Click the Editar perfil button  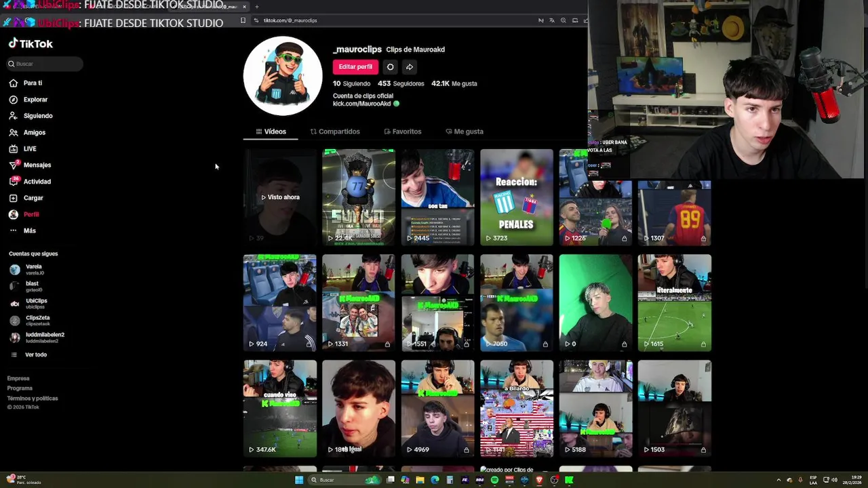355,66
